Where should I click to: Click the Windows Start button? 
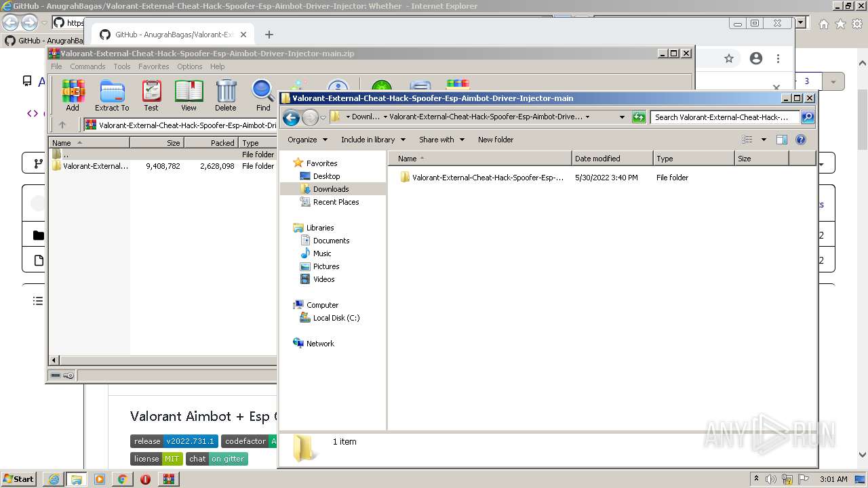coord(18,479)
